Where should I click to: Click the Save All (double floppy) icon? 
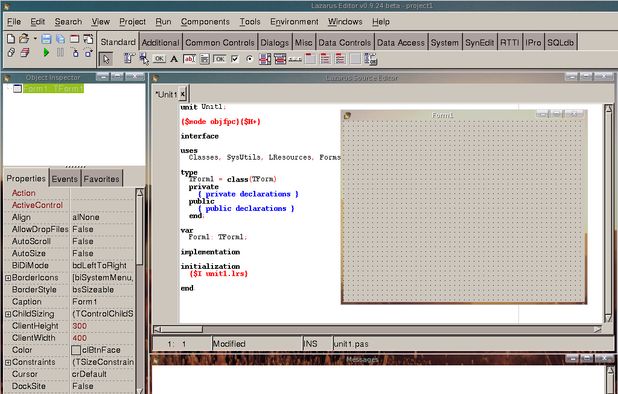pyautogui.click(x=60, y=39)
